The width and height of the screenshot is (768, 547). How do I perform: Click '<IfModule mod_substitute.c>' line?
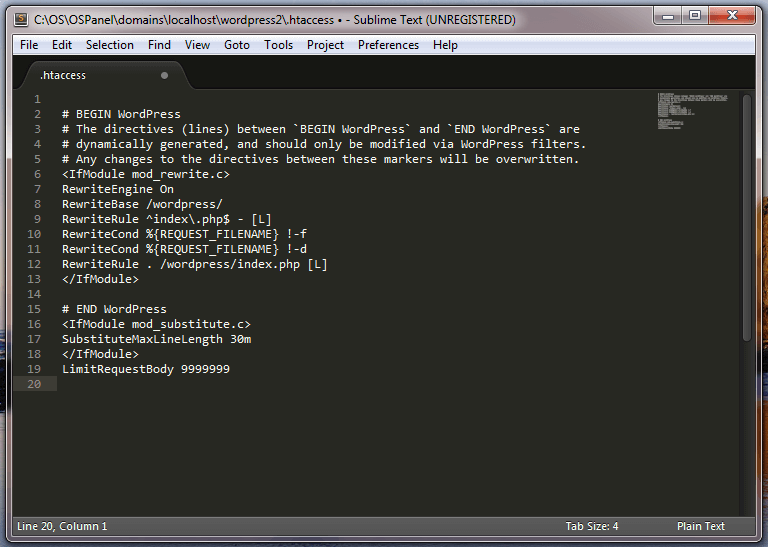coord(156,324)
